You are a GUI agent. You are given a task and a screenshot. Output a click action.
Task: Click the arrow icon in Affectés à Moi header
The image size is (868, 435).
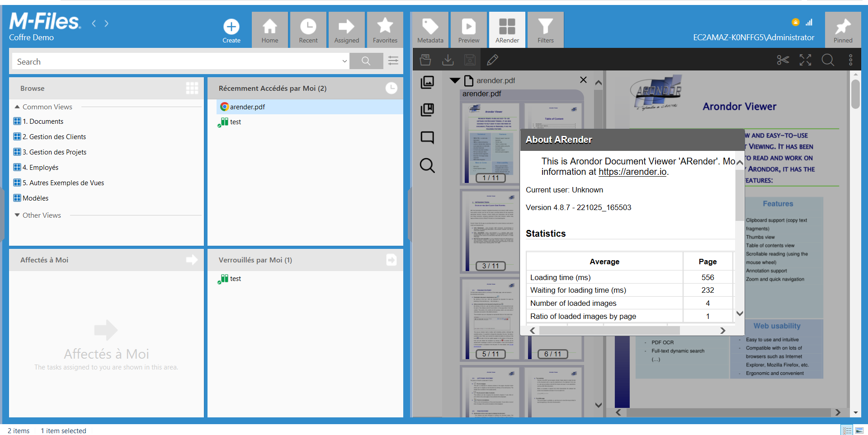click(192, 260)
